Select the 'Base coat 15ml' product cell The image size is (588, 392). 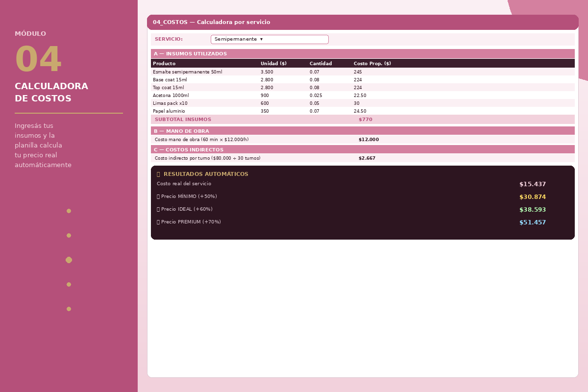(x=170, y=80)
